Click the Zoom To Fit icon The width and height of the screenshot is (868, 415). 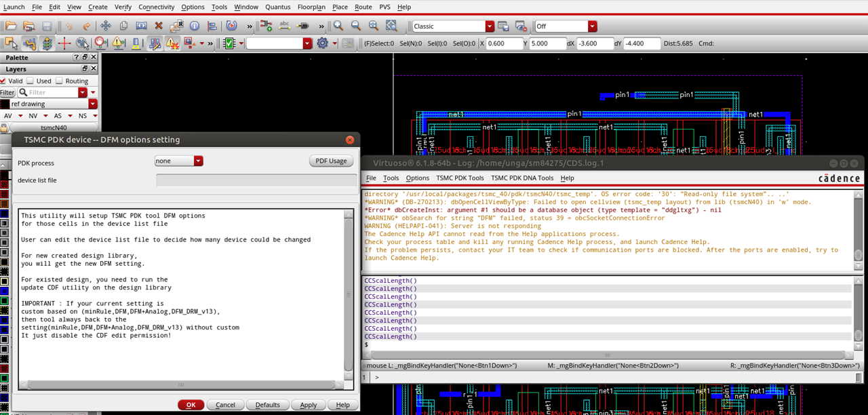pos(373,26)
